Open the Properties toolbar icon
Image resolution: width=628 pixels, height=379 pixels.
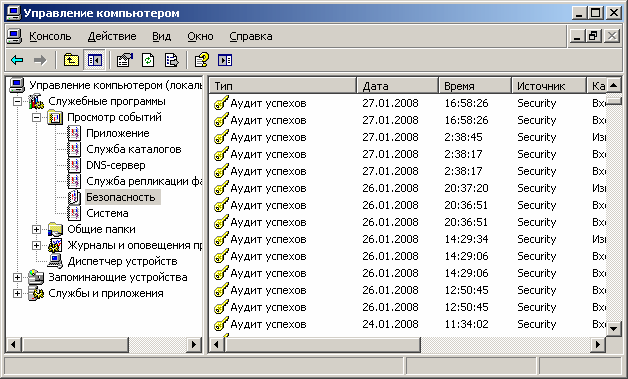125,60
